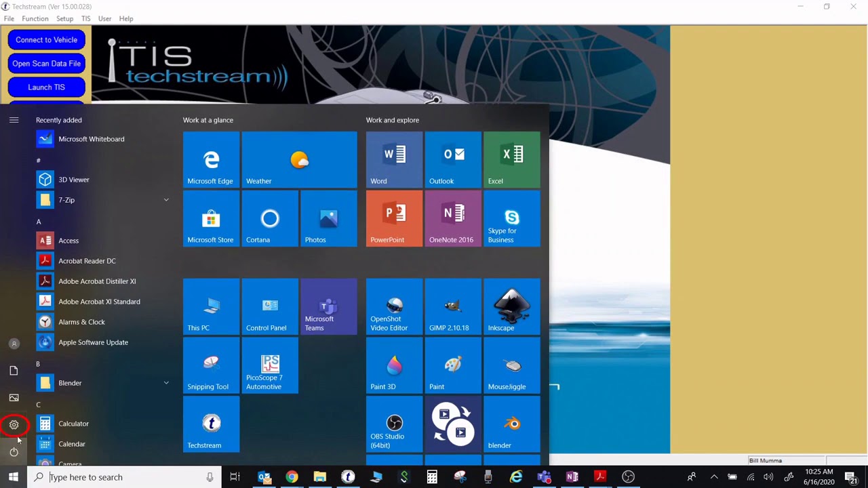Select the 'A' letter header in app list

tap(39, 222)
